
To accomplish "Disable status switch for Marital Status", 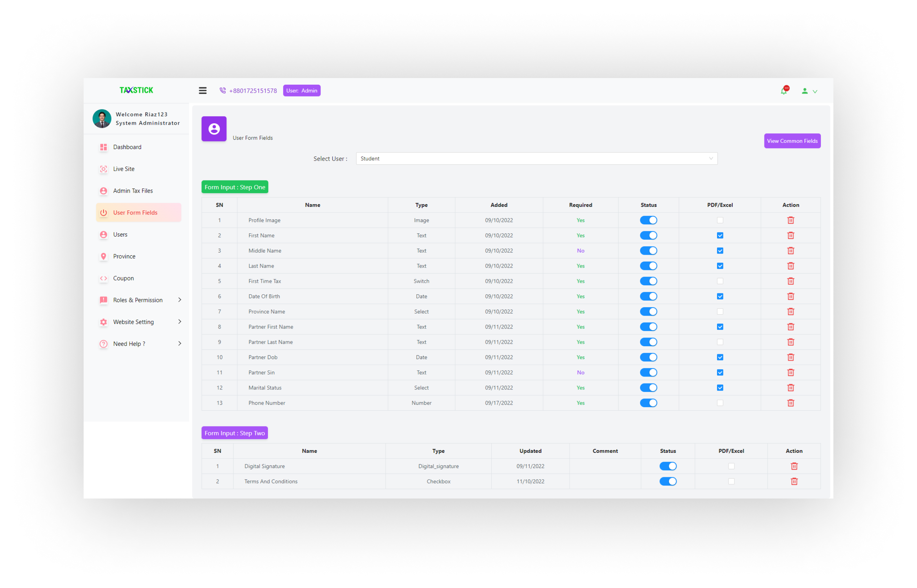I will click(x=648, y=388).
